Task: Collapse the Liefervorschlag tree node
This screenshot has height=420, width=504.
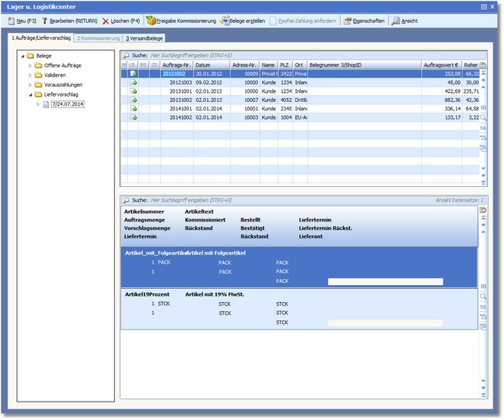Action: (x=31, y=95)
